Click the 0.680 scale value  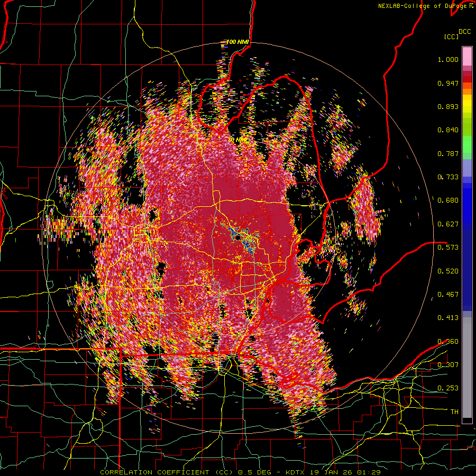448,200
